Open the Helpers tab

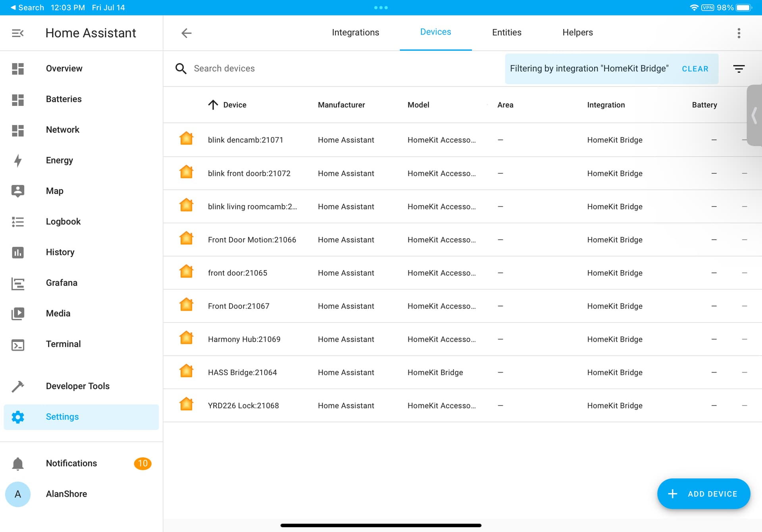coord(577,32)
